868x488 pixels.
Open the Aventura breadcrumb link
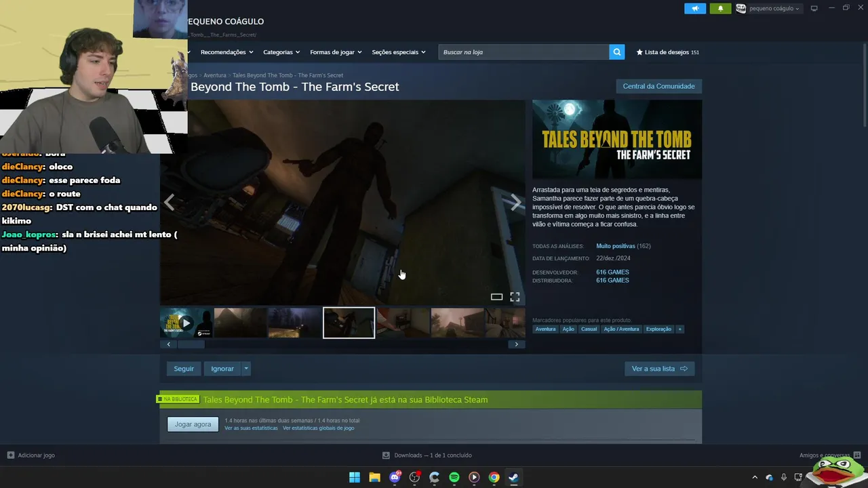[x=215, y=75]
